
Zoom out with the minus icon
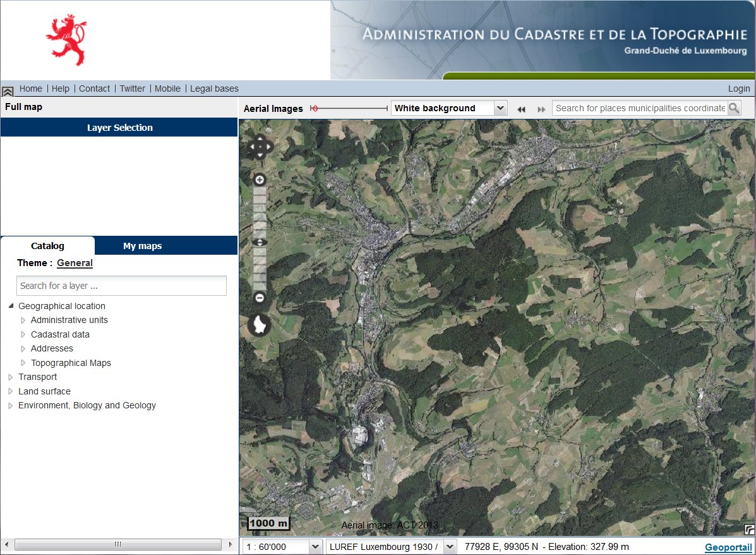tap(259, 297)
